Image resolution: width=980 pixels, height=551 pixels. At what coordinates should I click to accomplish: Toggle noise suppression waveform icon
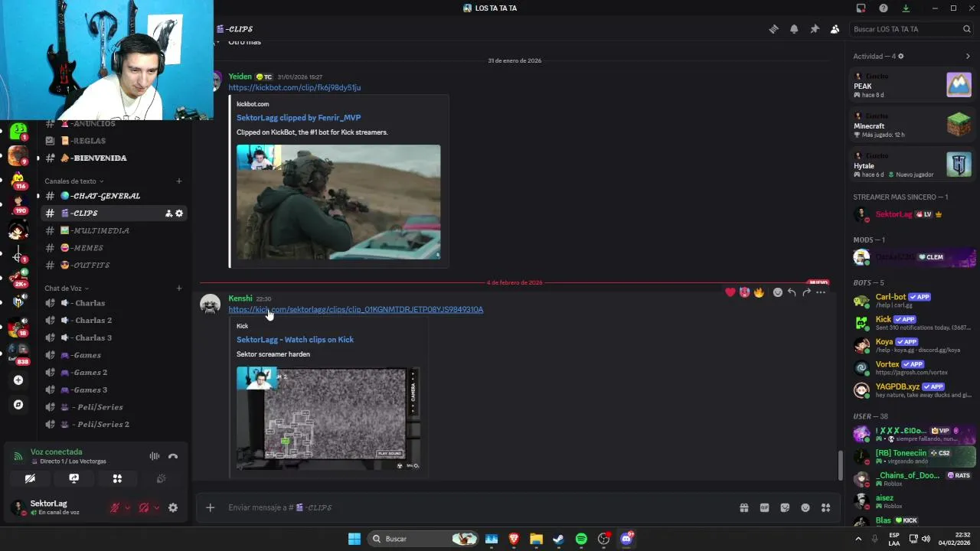click(155, 456)
